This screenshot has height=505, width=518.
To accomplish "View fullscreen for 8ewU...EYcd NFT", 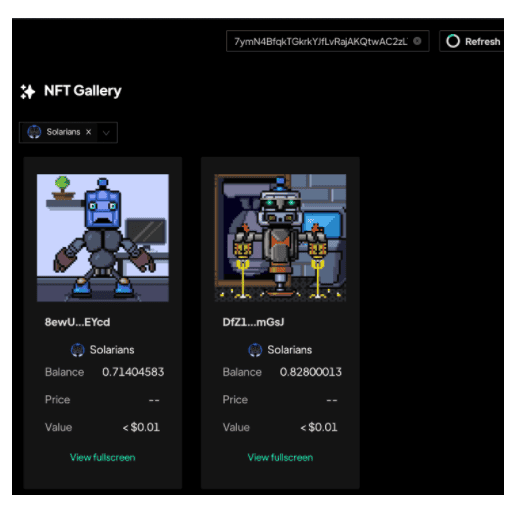I will pyautogui.click(x=103, y=457).
